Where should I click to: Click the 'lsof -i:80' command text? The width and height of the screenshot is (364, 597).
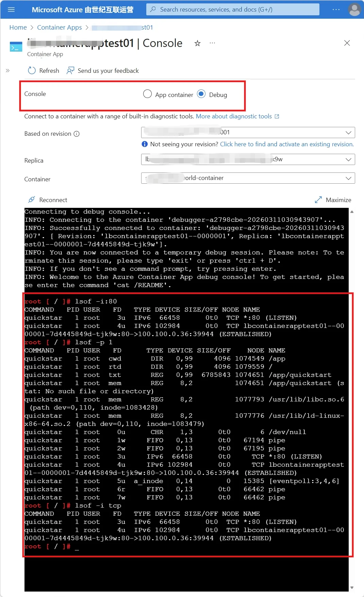click(x=96, y=301)
